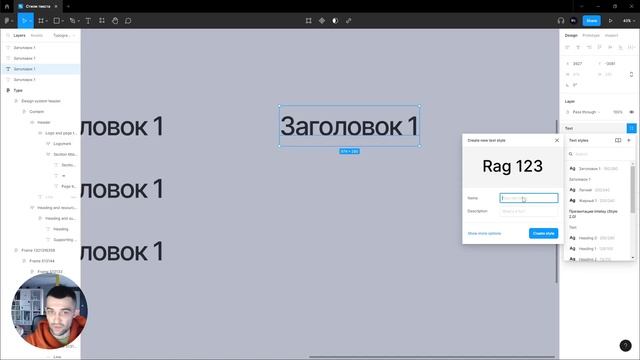The width and height of the screenshot is (640, 360).
Task: Start the presentation play button
Action: point(611,20)
